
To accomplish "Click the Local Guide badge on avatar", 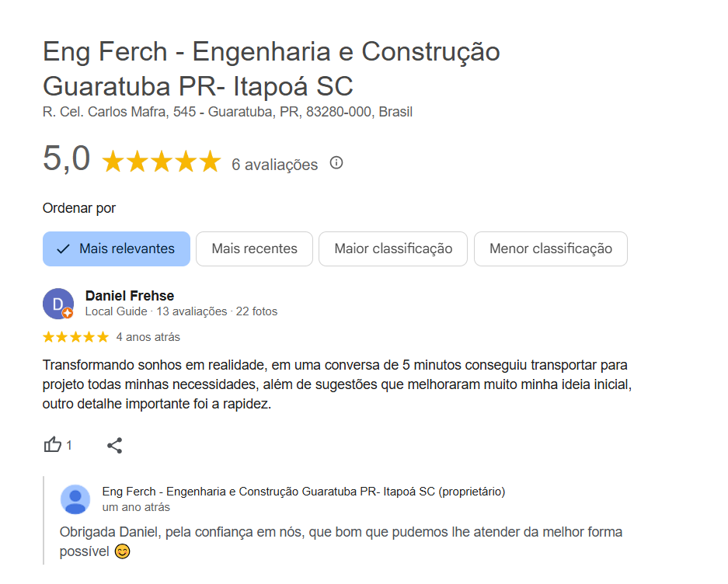I will coord(68,313).
